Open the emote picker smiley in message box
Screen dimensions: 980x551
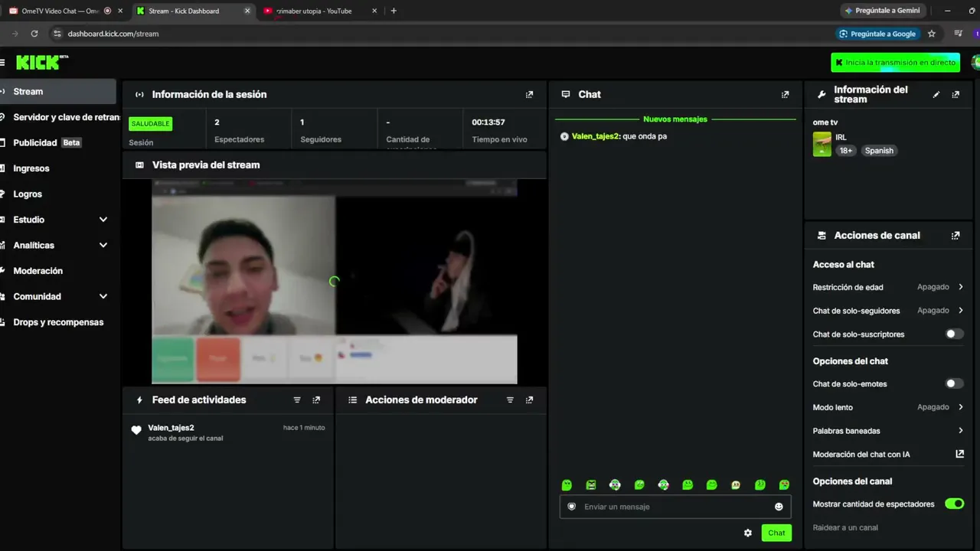click(x=779, y=507)
